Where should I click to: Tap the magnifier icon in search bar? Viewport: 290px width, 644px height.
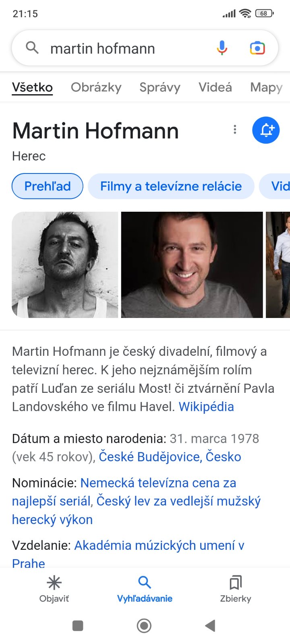(x=32, y=48)
